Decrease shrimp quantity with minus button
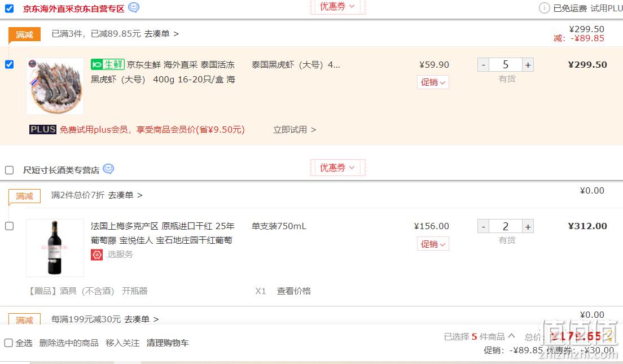The image size is (623, 364). coord(484,65)
